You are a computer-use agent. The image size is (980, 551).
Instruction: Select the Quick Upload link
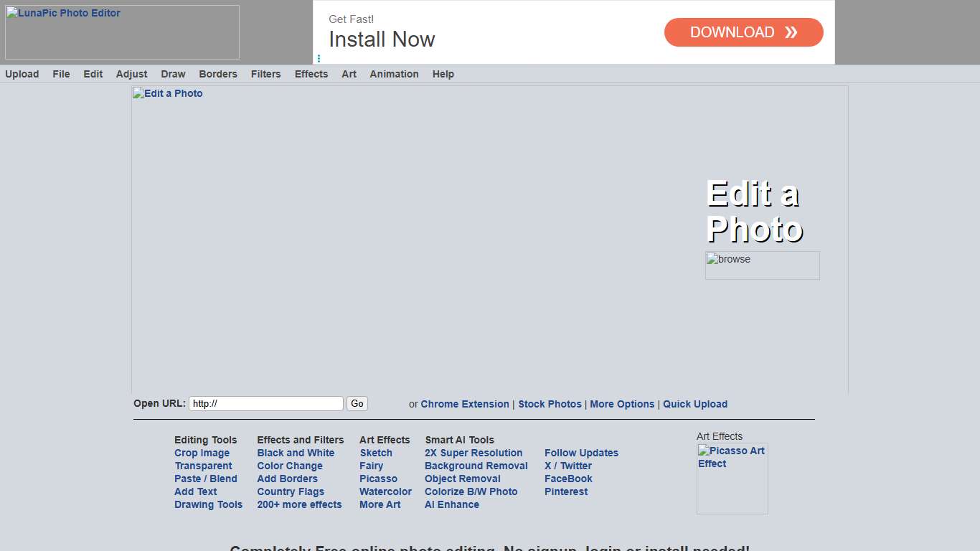pyautogui.click(x=694, y=404)
